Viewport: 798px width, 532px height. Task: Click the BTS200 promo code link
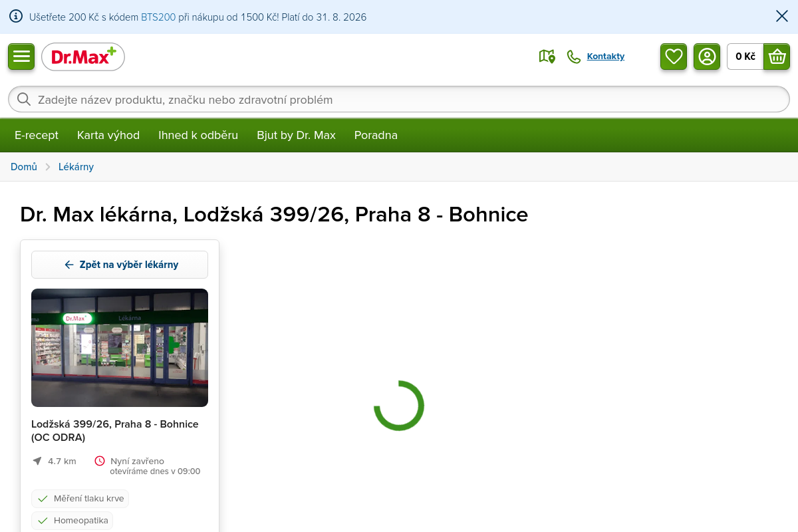(158, 17)
